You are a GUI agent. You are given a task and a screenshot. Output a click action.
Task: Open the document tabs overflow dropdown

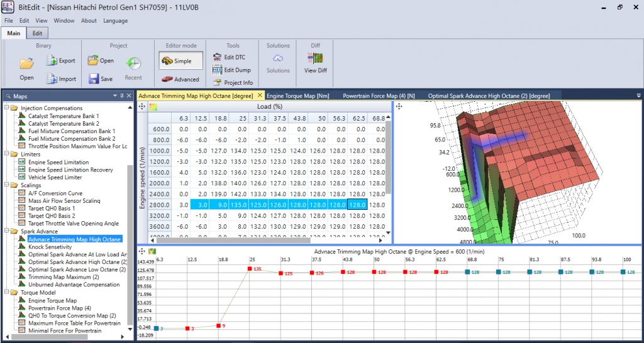[x=638, y=95]
